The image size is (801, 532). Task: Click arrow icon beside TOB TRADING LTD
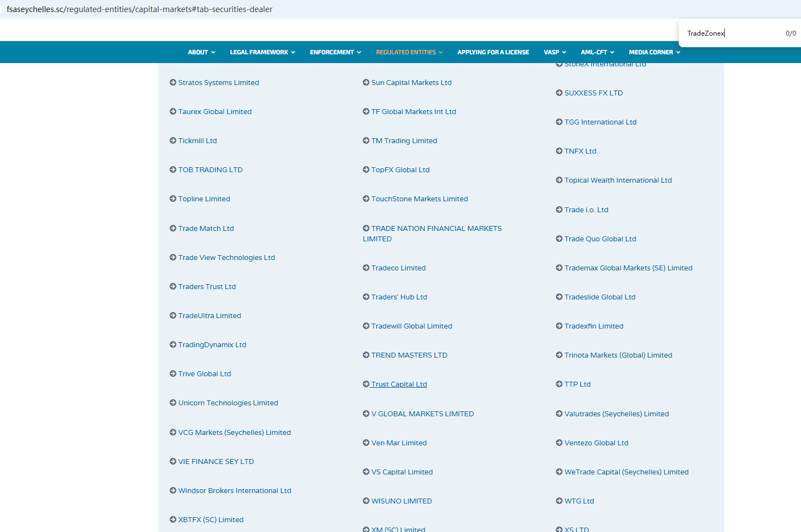tap(173, 169)
